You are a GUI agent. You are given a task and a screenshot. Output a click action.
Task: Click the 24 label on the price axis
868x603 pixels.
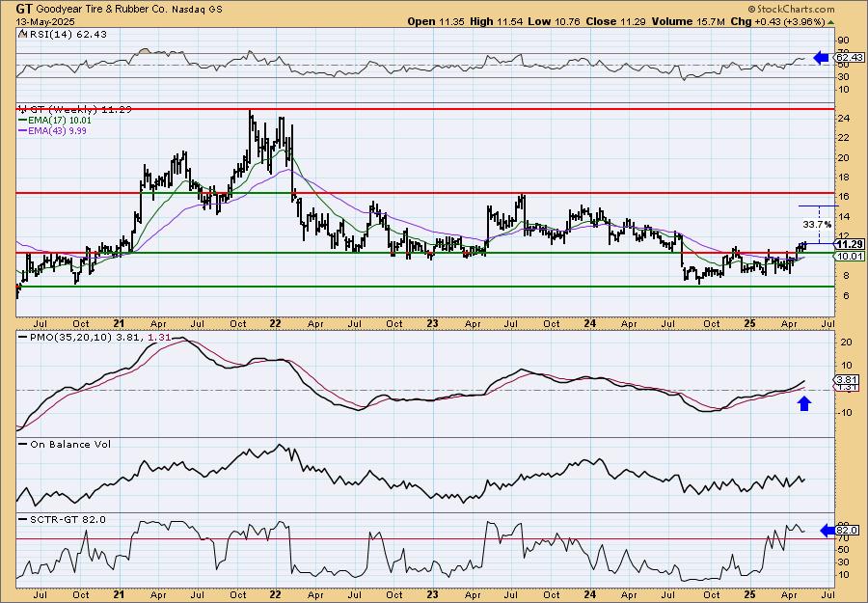844,119
